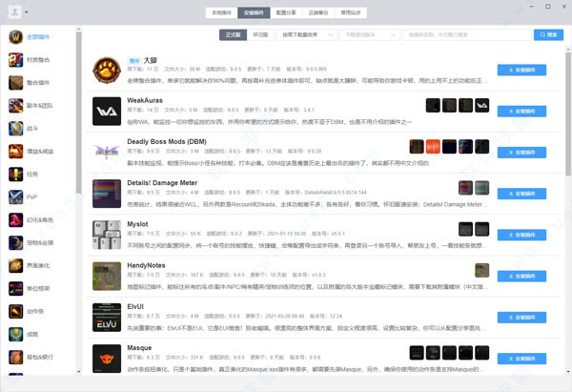Image resolution: width=572 pixels, height=392 pixels.
Task: Select the 动作条 action bar icon
Action: (15, 311)
